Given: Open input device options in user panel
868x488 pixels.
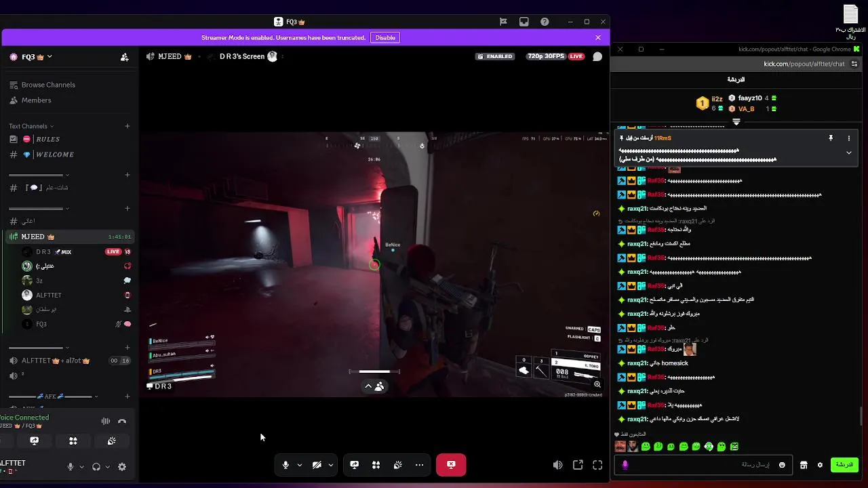Looking at the screenshot, I should coord(81,466).
